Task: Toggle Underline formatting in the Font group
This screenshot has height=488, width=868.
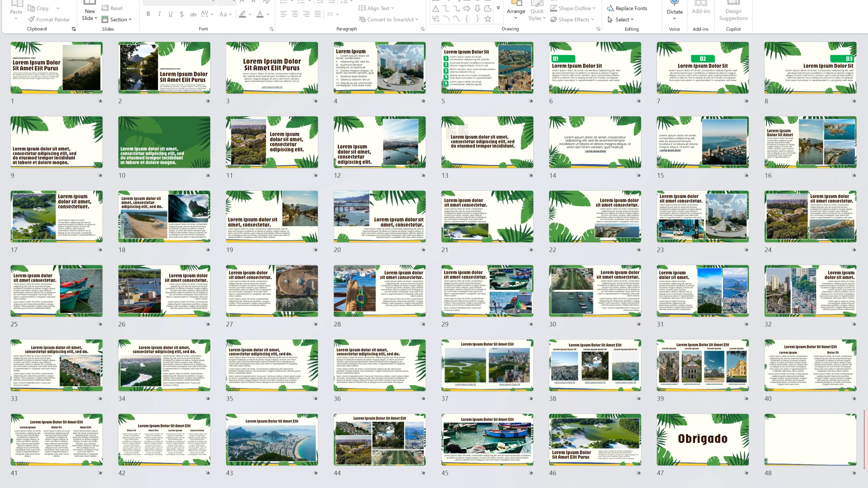Action: (x=171, y=14)
